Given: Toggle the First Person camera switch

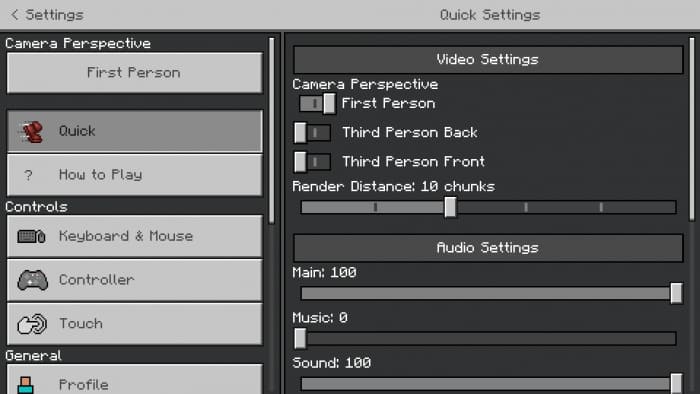Looking at the screenshot, I should tap(317, 104).
